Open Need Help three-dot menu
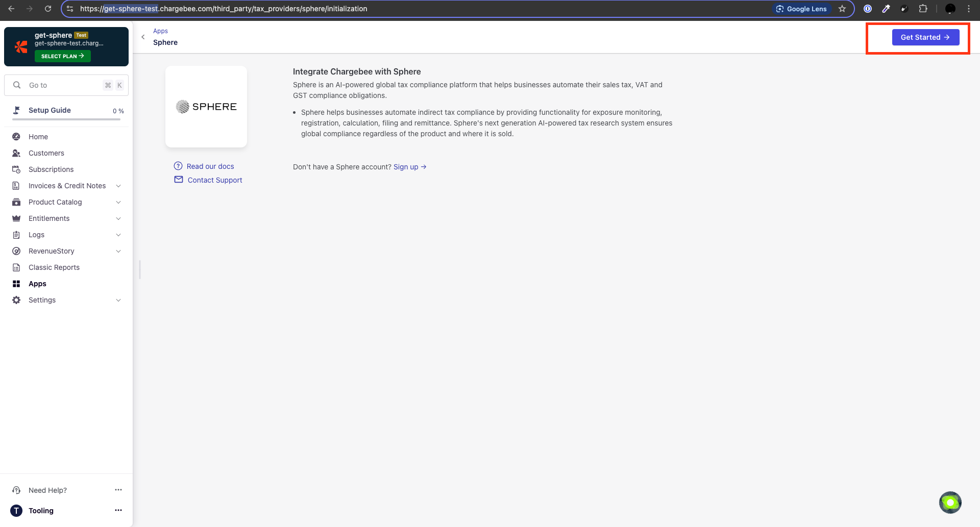Screen dimensions: 980x527 [118, 490]
